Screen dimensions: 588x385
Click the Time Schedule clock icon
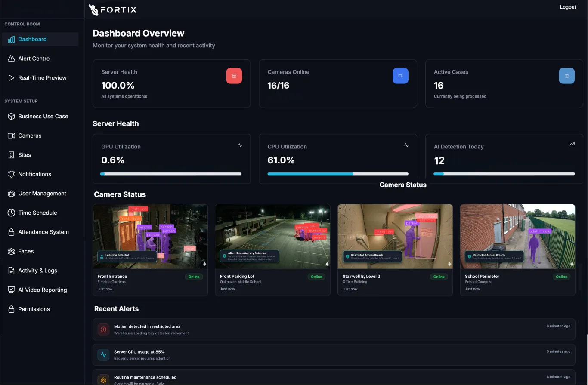11,213
